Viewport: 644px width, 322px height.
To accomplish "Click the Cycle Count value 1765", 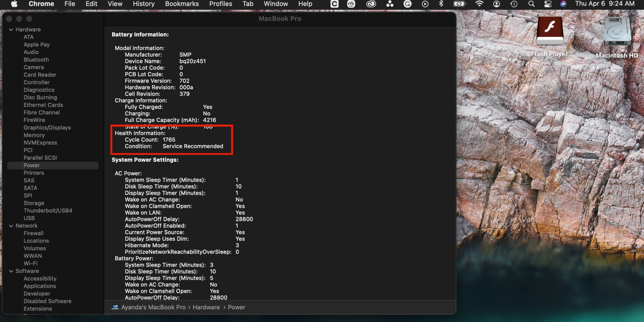I will (x=169, y=140).
